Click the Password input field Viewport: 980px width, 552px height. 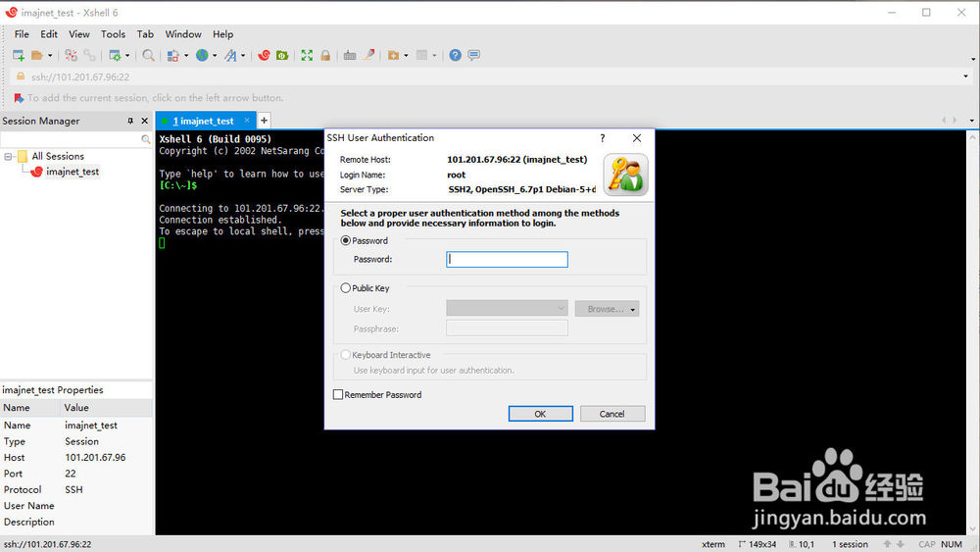click(507, 260)
